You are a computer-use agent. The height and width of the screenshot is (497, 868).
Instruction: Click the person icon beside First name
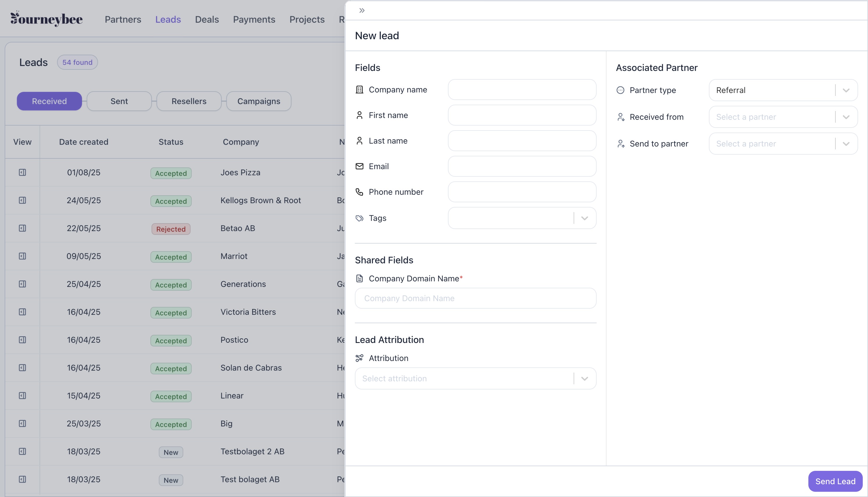359,115
